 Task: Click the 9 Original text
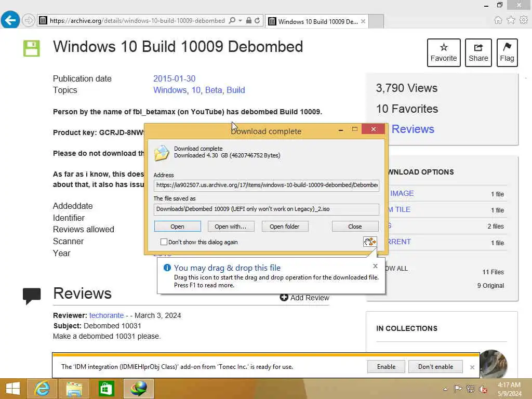click(490, 286)
